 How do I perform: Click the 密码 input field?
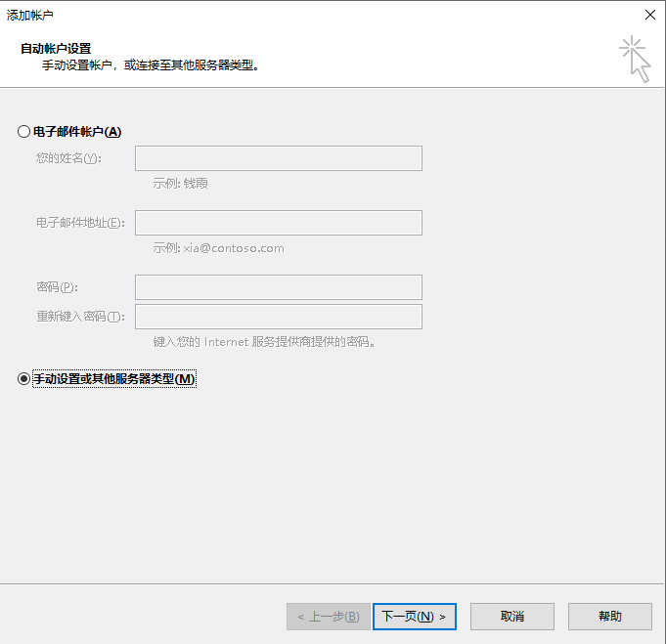point(278,287)
